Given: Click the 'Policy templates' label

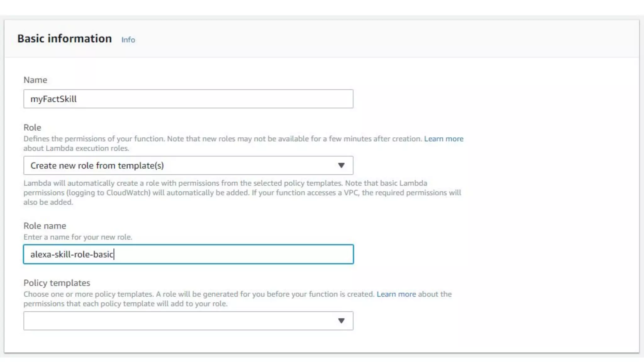Looking at the screenshot, I should tap(57, 283).
